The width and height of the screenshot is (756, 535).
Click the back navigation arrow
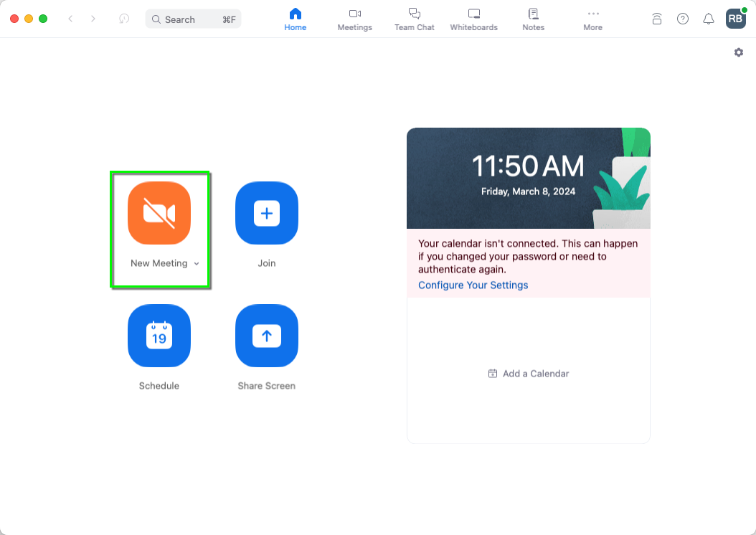click(70, 19)
